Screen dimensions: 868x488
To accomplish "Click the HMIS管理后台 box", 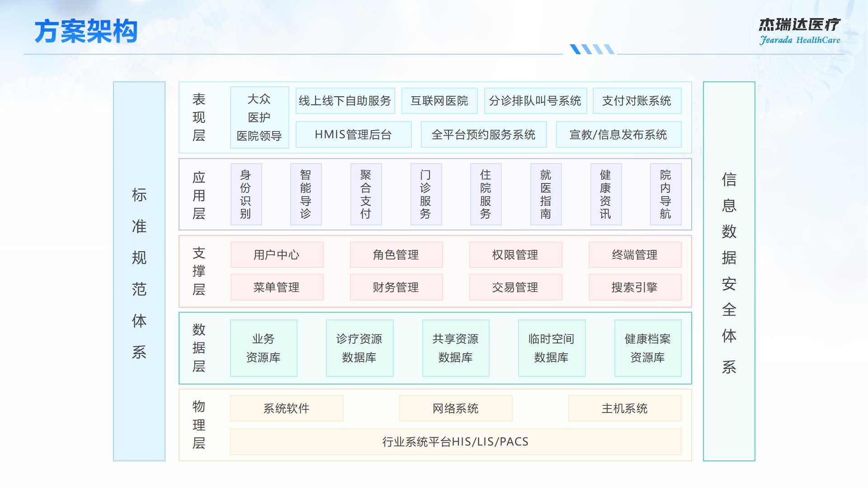I will coord(353,135).
